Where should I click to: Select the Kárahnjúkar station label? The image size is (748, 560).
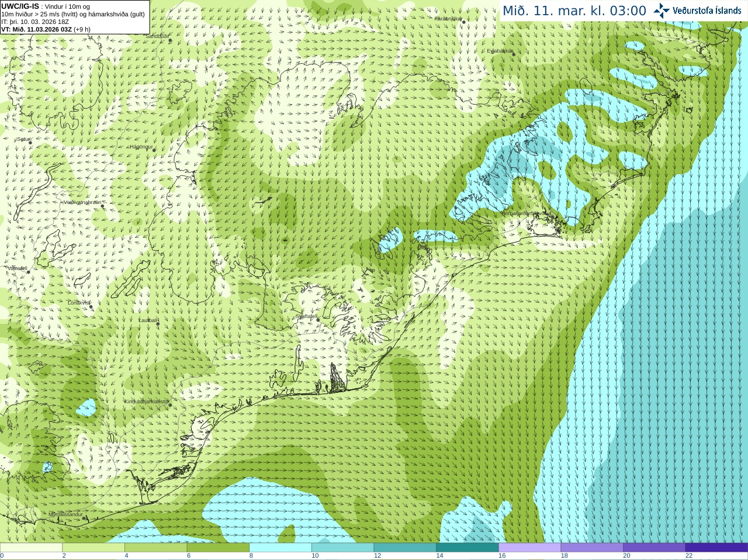point(449,19)
